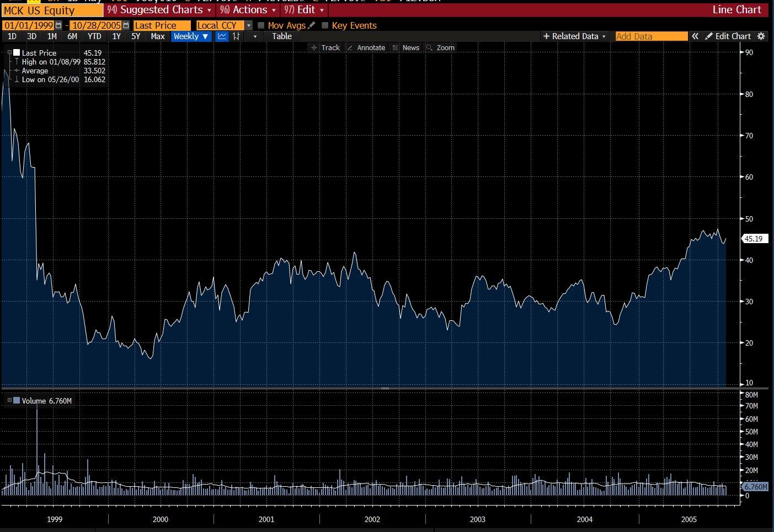Select the 1D time range
The width and height of the screenshot is (774, 532).
pyautogui.click(x=12, y=36)
